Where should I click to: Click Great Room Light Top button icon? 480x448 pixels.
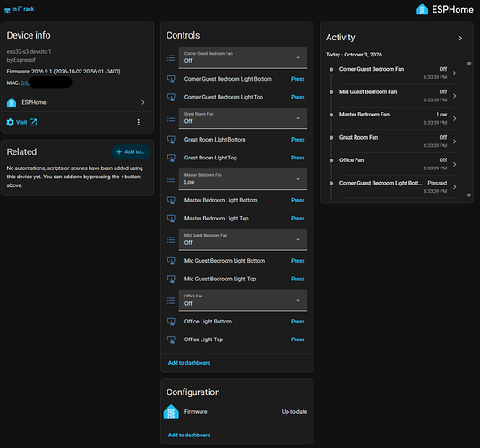[x=171, y=159]
